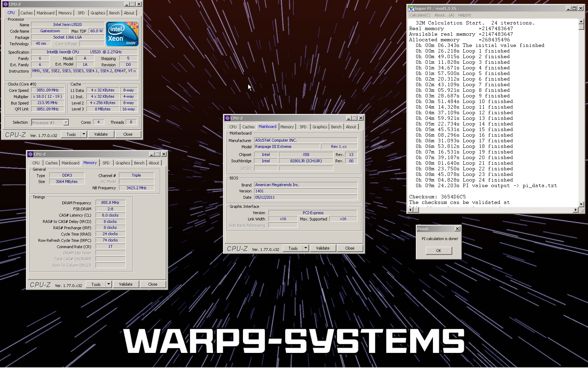The image size is (588, 368).
Task: Click 'PI calculation is done!' message
Action: point(440,239)
